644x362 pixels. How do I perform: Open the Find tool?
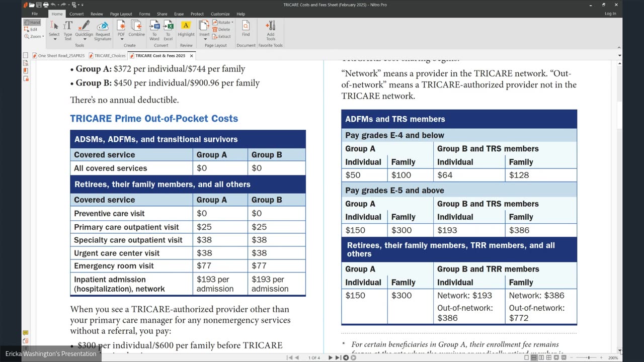[246, 29]
